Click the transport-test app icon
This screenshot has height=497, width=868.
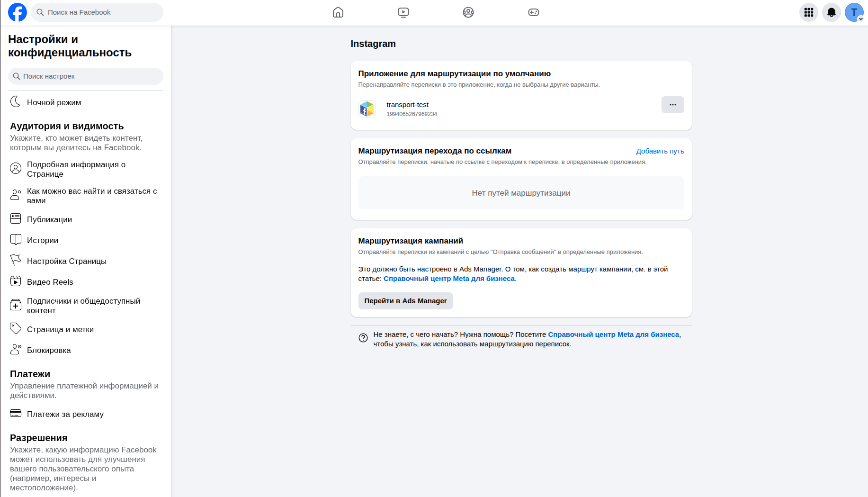click(x=367, y=109)
